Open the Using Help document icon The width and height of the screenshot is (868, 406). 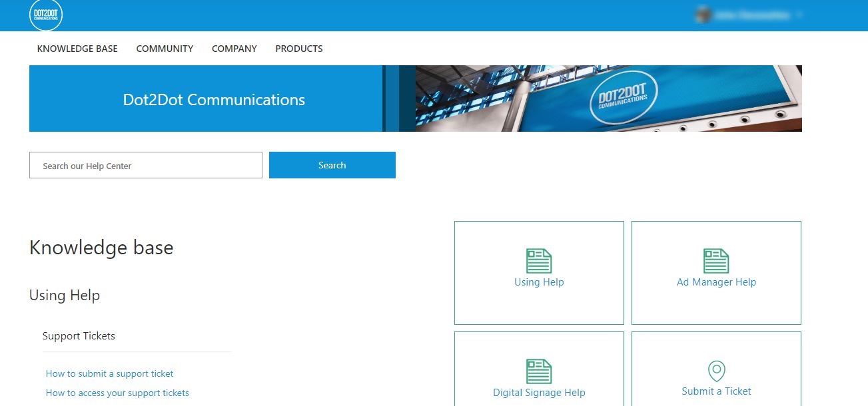pyautogui.click(x=539, y=261)
